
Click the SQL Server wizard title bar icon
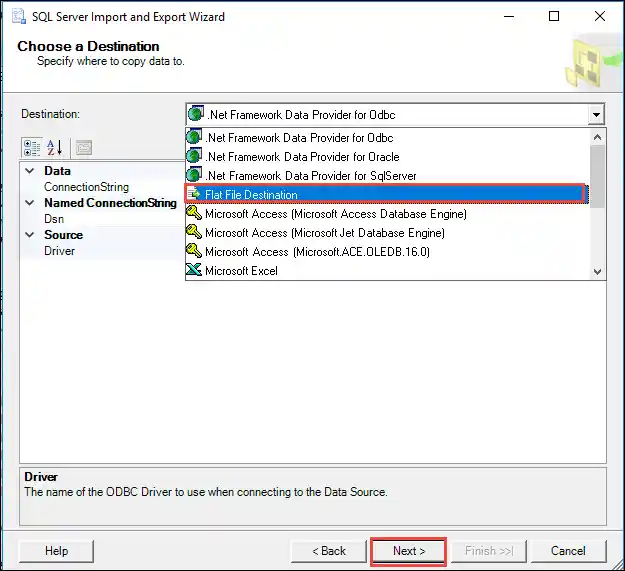(x=18, y=17)
